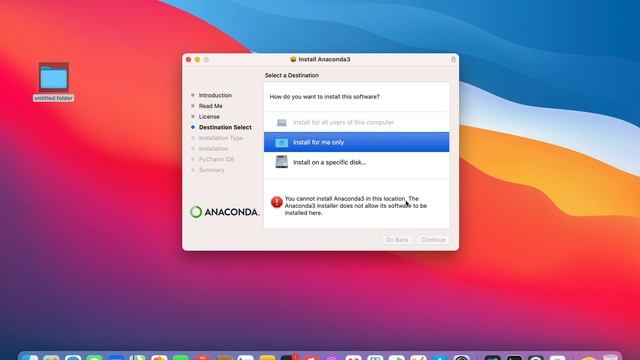
Task: Click the cannot install Anaconda3 error message
Action: [356, 206]
